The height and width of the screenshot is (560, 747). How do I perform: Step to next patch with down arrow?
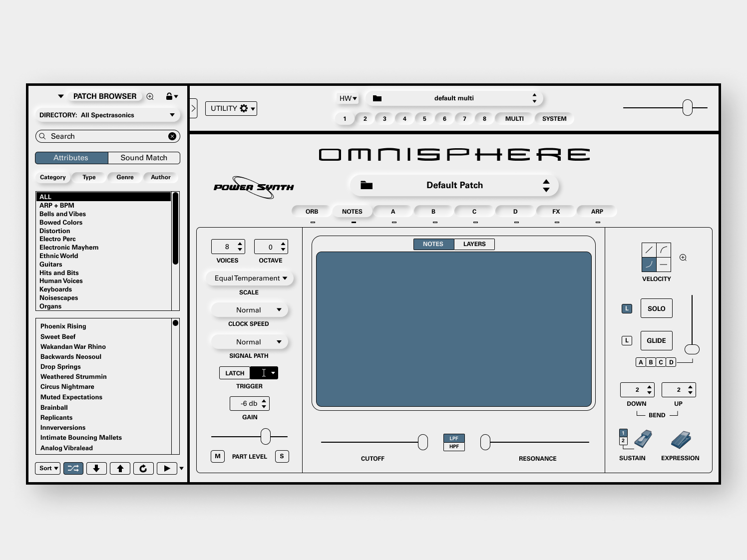pos(96,468)
